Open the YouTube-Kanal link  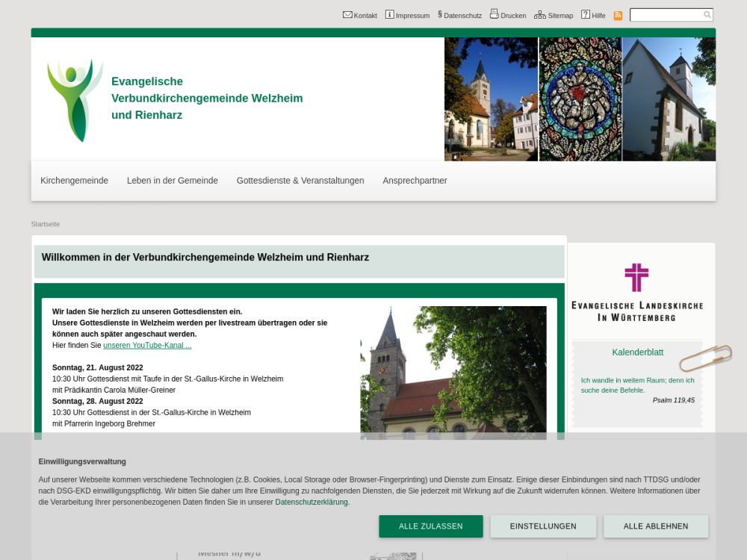(x=147, y=346)
